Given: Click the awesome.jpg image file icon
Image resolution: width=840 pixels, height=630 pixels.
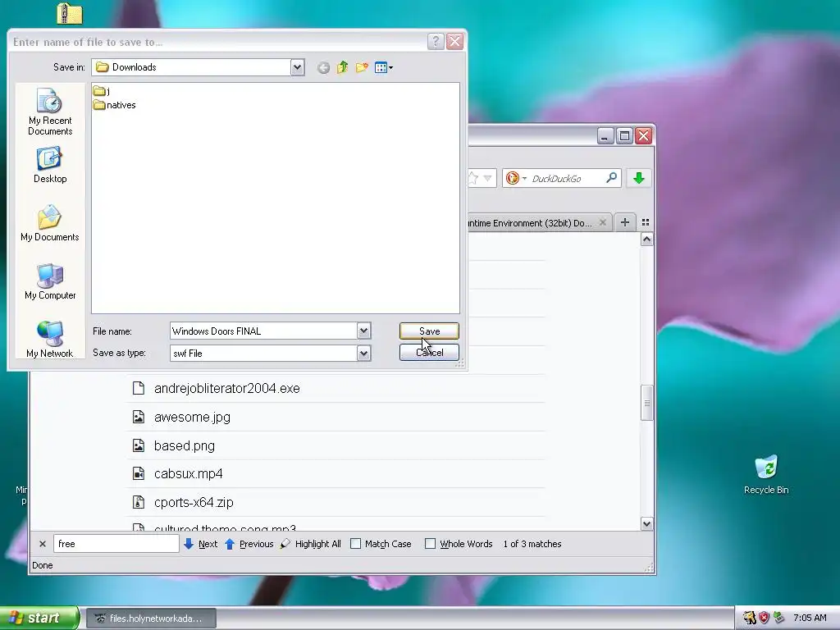Looking at the screenshot, I should 139,417.
